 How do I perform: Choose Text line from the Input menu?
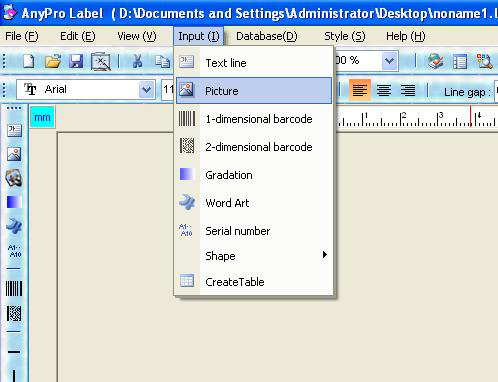pos(254,62)
